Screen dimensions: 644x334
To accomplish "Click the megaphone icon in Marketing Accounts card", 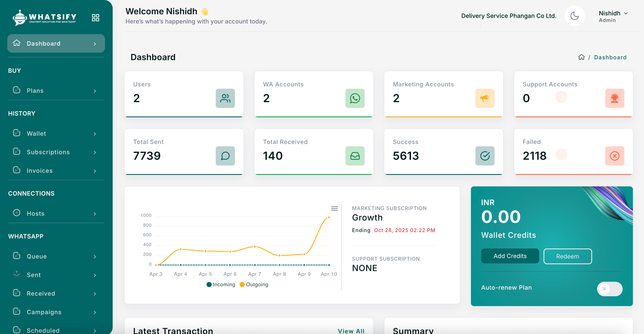I will [x=485, y=98].
